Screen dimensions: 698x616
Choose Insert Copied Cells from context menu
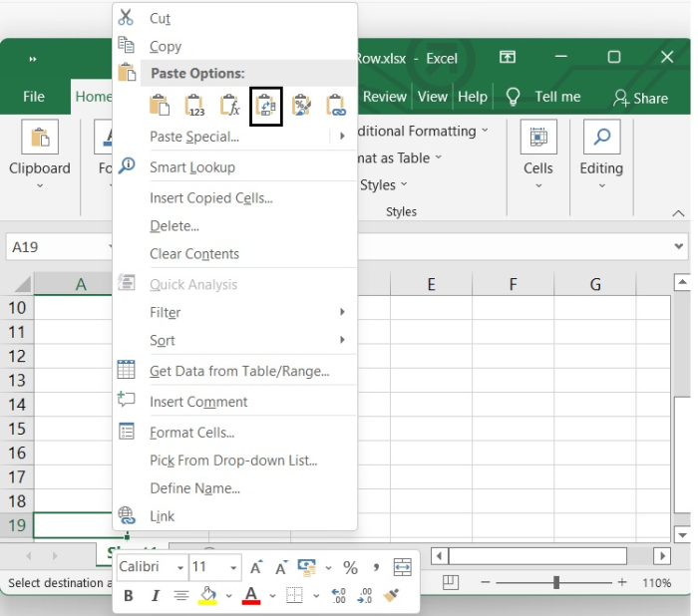[210, 198]
